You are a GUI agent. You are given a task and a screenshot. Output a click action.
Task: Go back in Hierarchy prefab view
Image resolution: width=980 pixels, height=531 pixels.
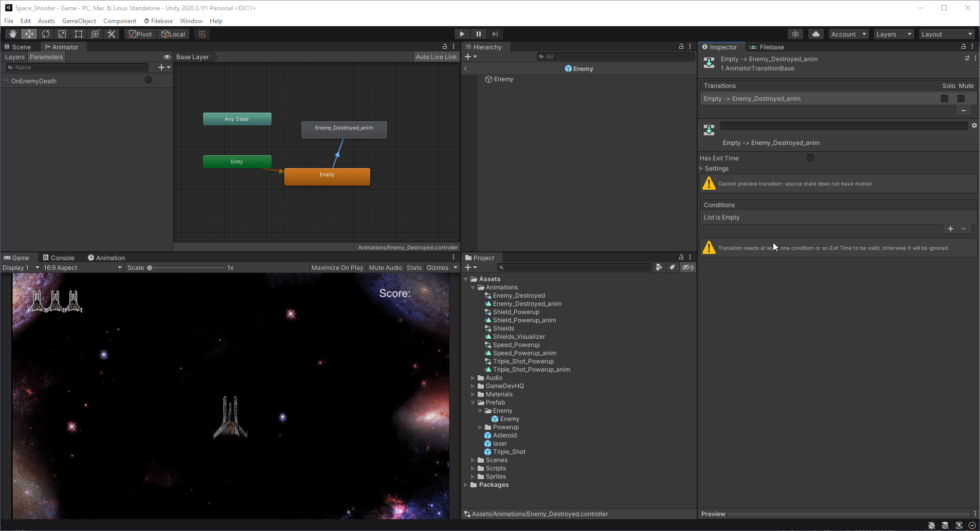tap(466, 69)
